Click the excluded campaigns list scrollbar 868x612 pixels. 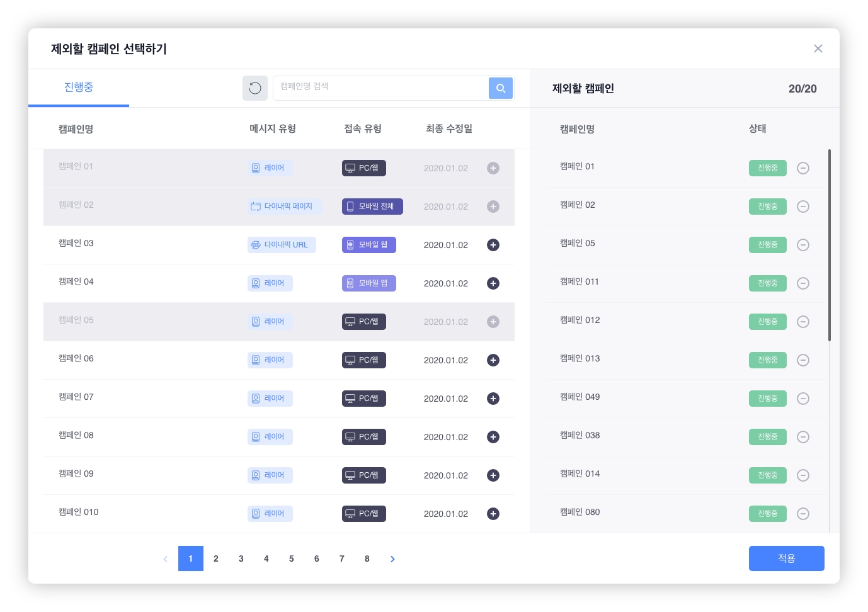[830, 246]
